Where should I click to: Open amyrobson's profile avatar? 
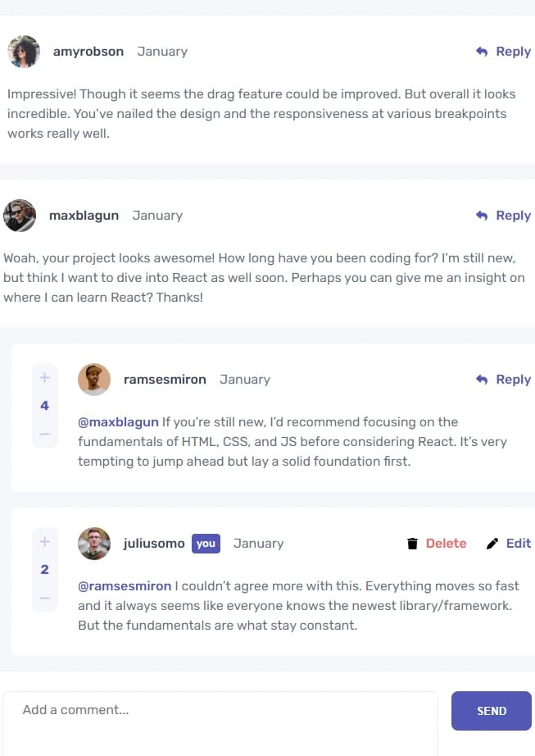24,52
